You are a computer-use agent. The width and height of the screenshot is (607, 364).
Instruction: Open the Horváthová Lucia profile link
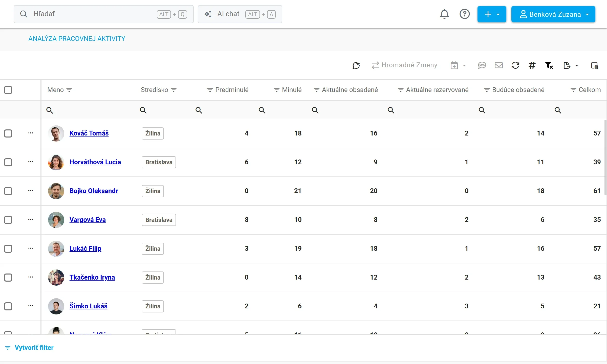pos(95,162)
